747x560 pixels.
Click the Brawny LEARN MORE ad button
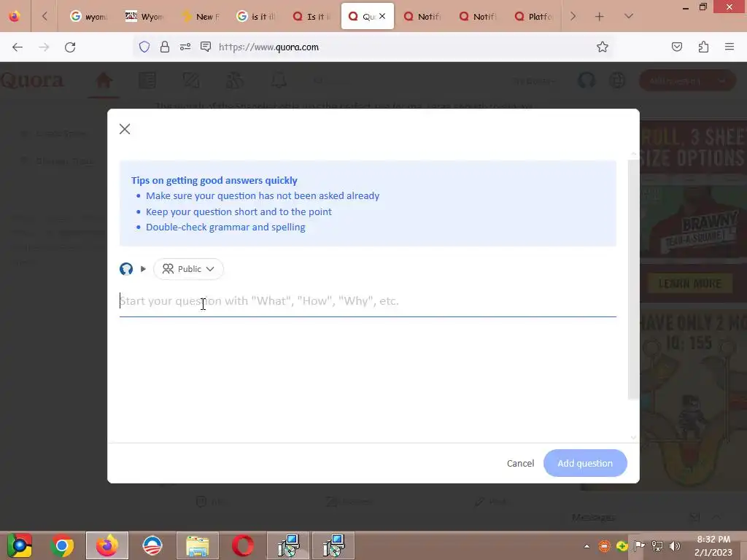pyautogui.click(x=690, y=284)
